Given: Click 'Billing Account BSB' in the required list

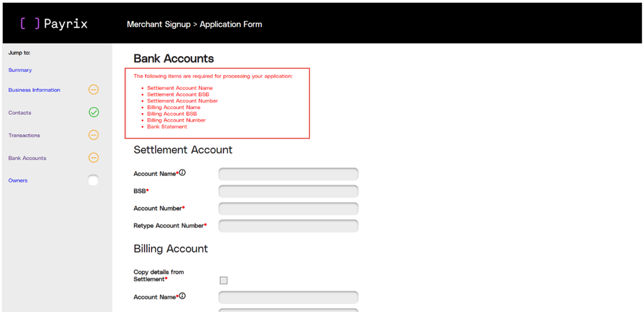Looking at the screenshot, I should coord(172,114).
